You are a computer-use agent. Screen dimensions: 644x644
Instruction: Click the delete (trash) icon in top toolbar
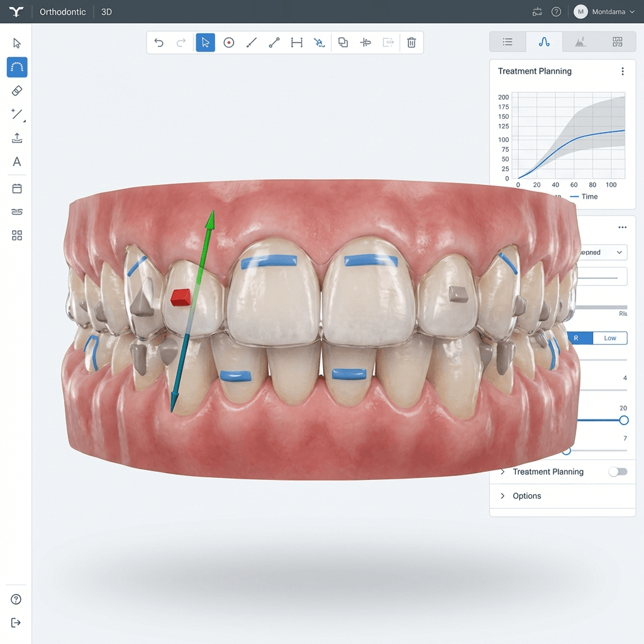click(x=411, y=42)
